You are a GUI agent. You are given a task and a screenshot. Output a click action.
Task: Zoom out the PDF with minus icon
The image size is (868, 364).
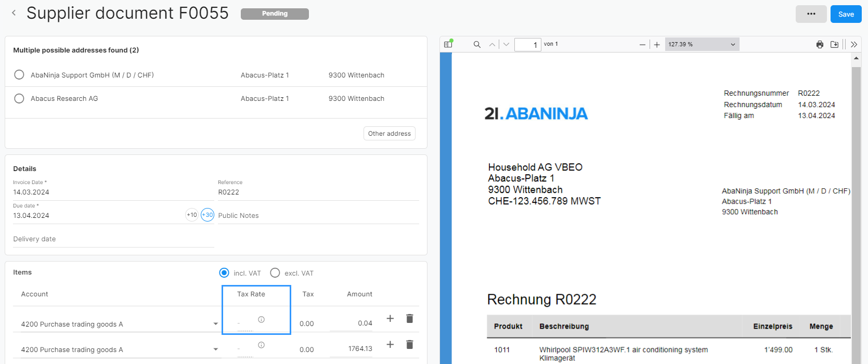pos(642,45)
